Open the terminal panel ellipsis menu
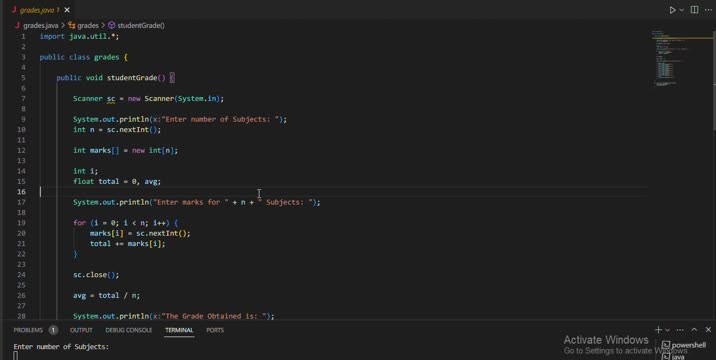Screen dimensions: 716x360 click(680, 329)
